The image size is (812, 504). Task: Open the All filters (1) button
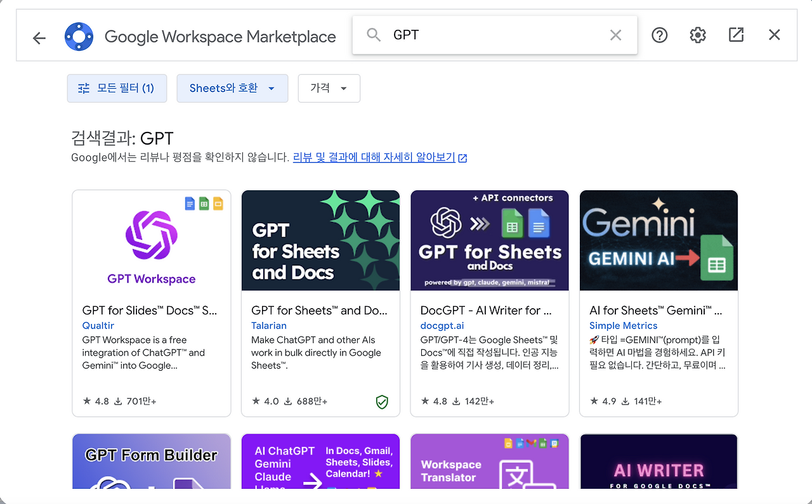117,88
